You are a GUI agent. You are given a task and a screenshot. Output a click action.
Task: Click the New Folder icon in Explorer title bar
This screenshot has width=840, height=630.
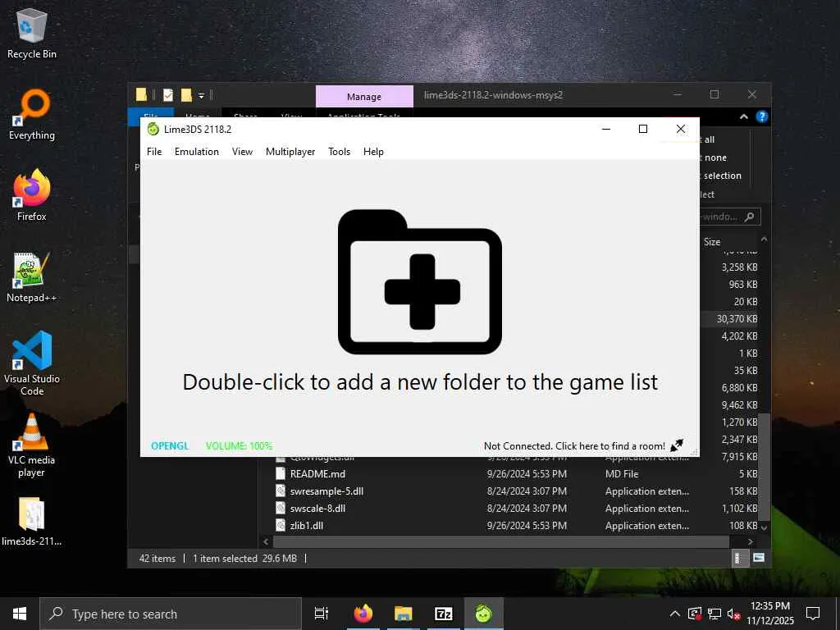(x=186, y=95)
